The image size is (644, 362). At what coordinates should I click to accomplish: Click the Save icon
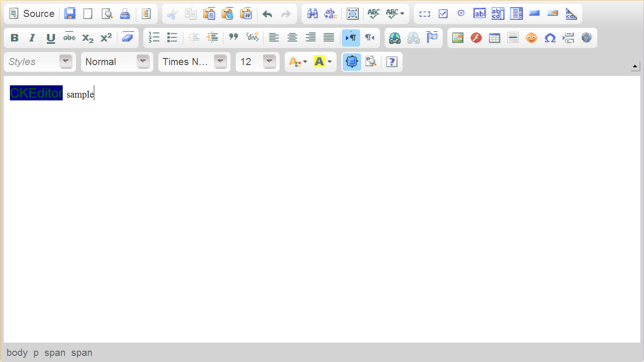coord(70,14)
